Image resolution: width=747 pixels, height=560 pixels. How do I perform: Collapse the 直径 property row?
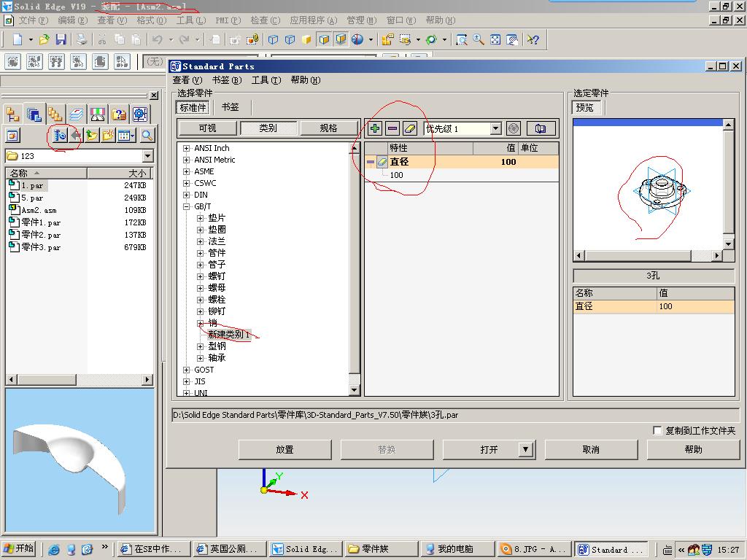(x=370, y=162)
